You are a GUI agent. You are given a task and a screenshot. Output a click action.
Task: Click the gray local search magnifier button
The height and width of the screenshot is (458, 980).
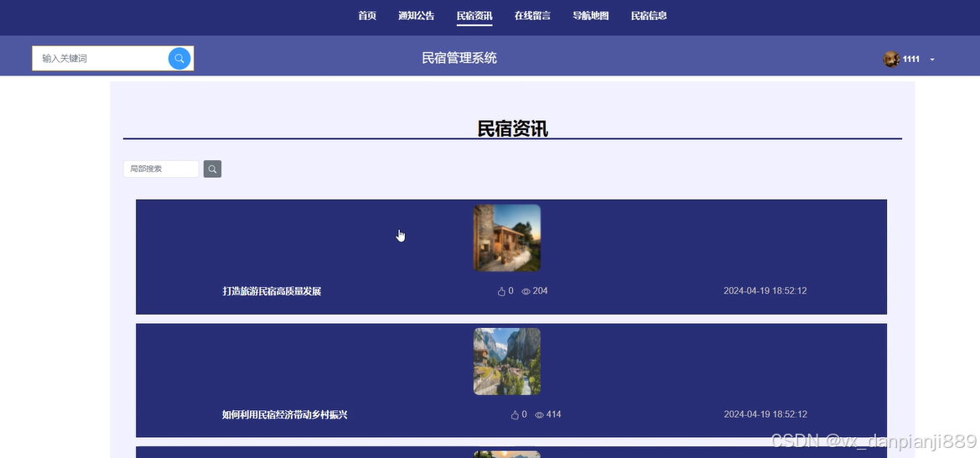tap(212, 169)
